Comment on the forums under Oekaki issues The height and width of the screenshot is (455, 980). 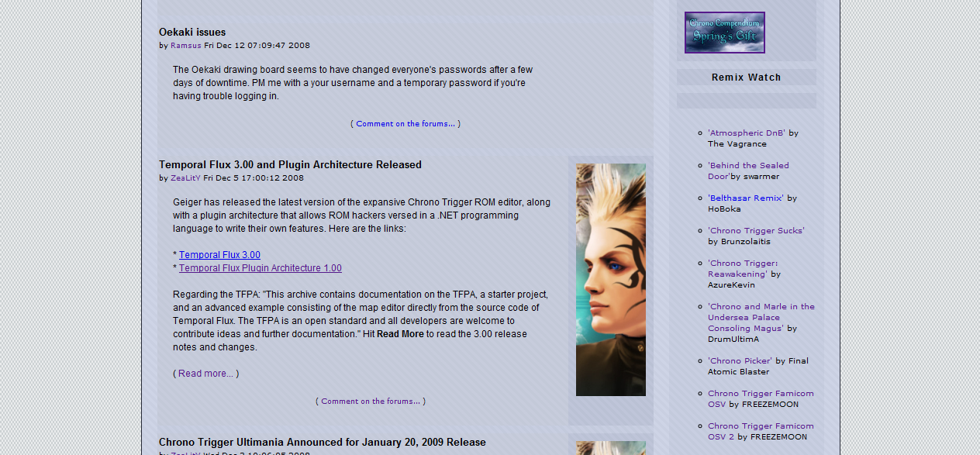tap(405, 124)
